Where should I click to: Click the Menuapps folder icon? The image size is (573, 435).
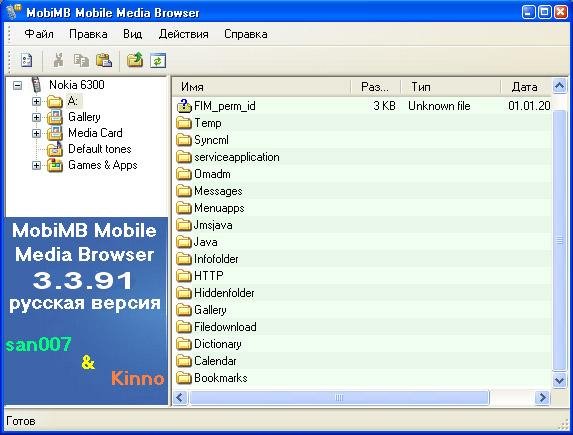[x=184, y=208]
